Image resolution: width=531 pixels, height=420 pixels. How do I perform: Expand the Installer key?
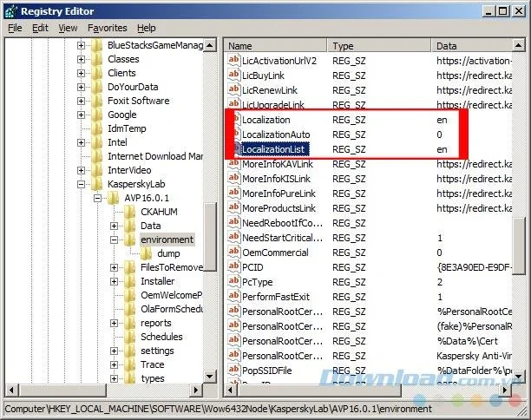click(x=115, y=281)
